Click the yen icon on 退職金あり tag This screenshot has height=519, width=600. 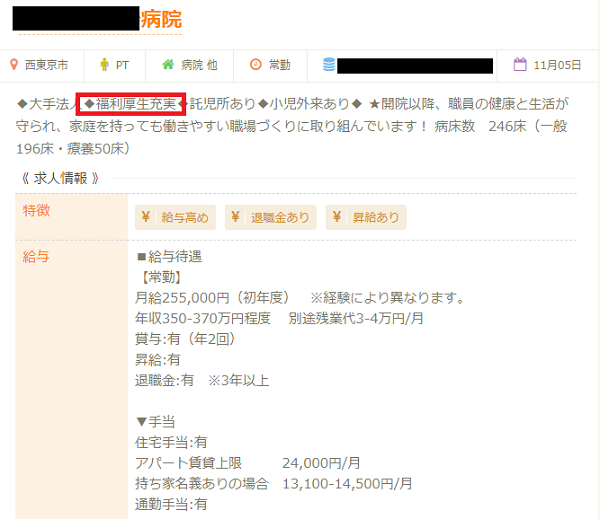(x=235, y=217)
